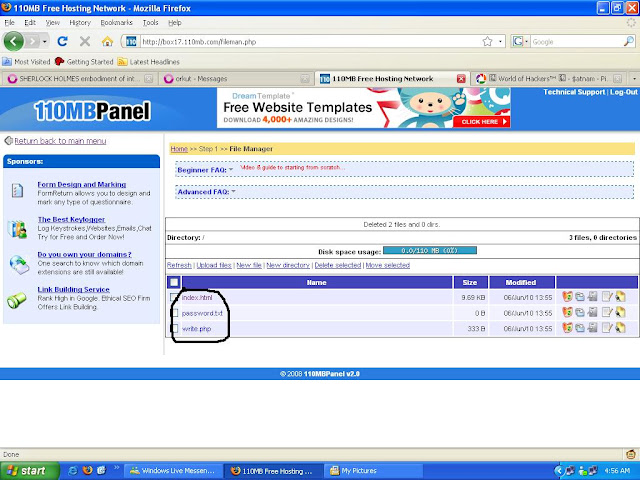This screenshot has height=480, width=640.
Task: Click in the URL address field
Action: point(310,41)
